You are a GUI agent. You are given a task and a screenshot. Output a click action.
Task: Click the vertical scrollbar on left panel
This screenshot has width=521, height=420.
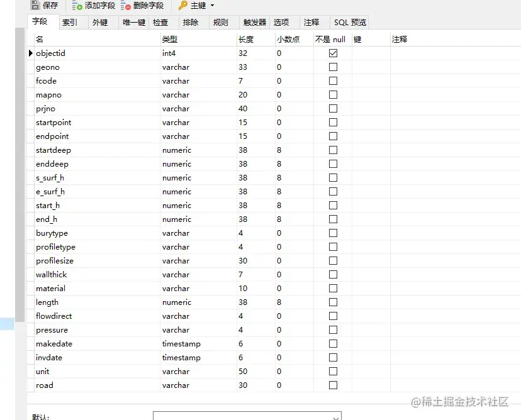click(20, 175)
